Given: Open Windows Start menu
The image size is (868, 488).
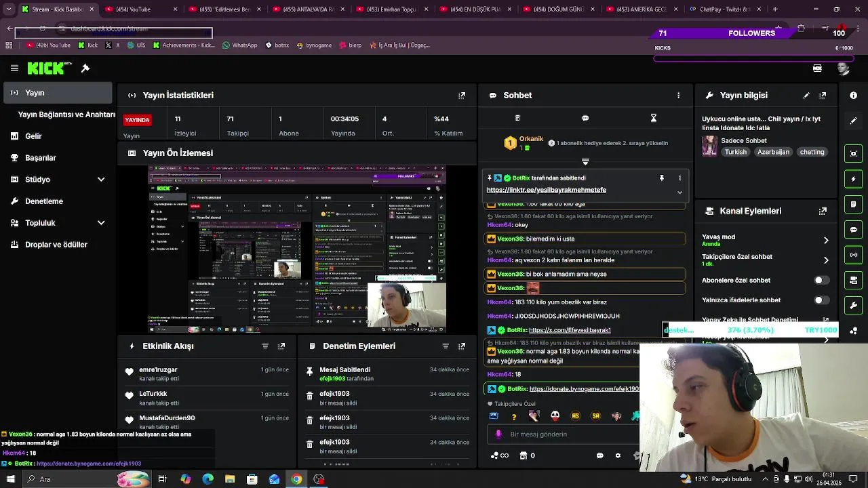Looking at the screenshot, I should click(x=10, y=479).
